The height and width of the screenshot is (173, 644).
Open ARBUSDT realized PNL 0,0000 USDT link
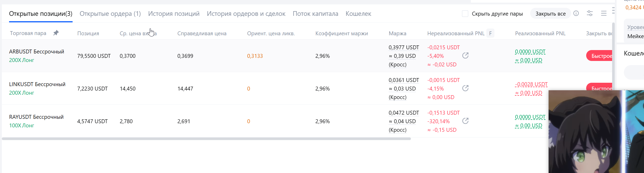coord(530,52)
